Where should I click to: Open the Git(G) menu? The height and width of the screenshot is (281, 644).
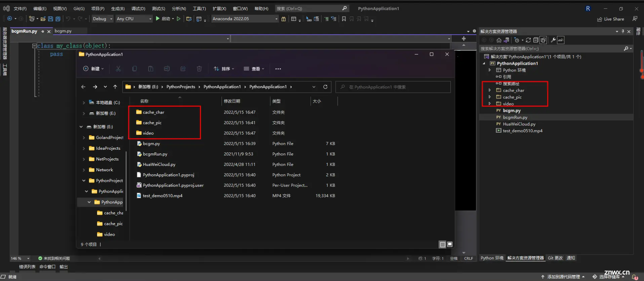tap(79, 8)
